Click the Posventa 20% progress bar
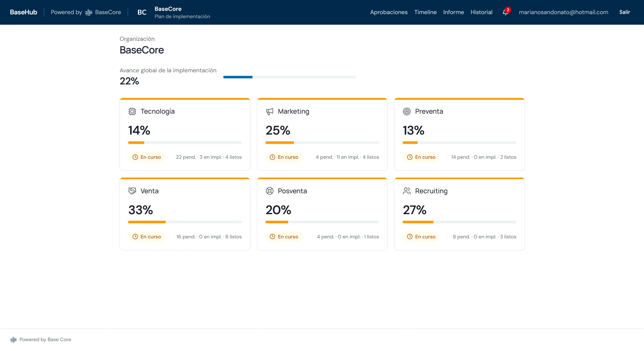The height and width of the screenshot is (351, 644). pos(322,222)
